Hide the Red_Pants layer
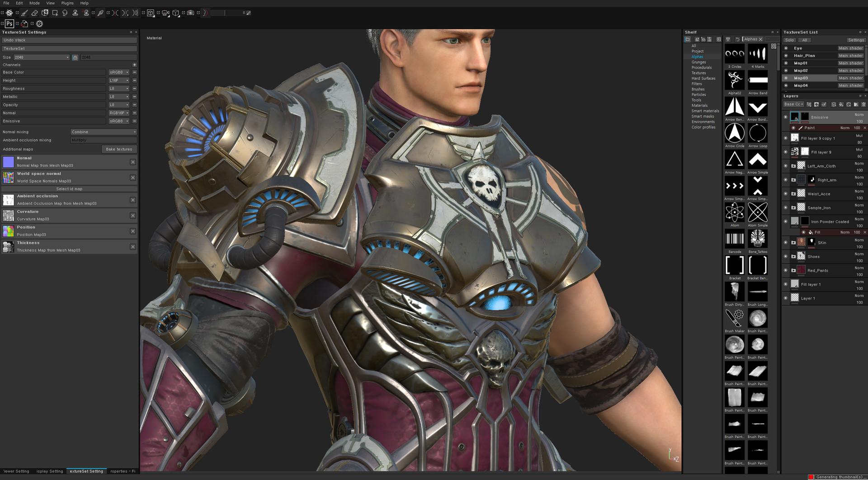 [786, 270]
